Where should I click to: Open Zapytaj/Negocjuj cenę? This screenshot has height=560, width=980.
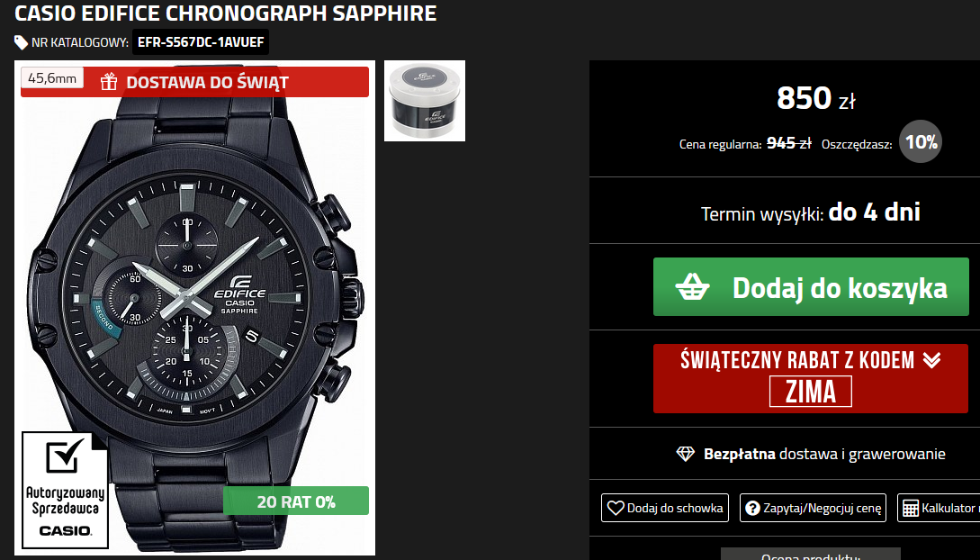[x=813, y=508]
